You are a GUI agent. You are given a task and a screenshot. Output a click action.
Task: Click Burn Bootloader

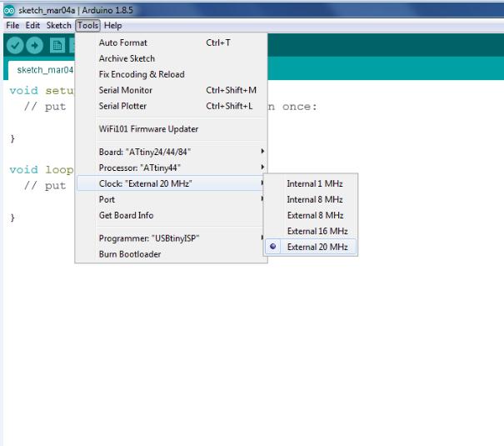click(172, 254)
